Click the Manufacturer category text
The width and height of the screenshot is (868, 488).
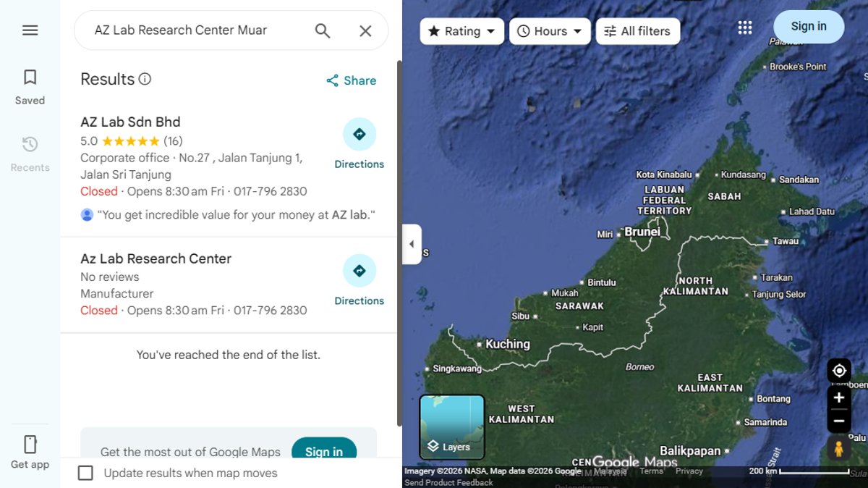pyautogui.click(x=117, y=293)
